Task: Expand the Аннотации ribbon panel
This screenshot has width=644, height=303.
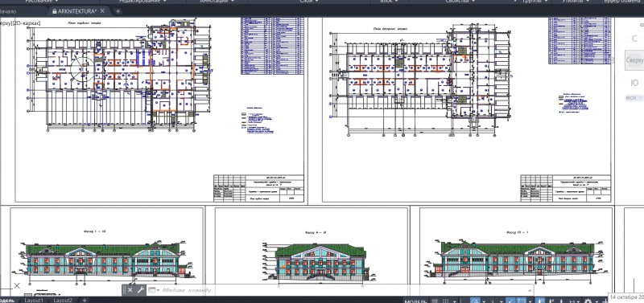Action: [x=217, y=2]
